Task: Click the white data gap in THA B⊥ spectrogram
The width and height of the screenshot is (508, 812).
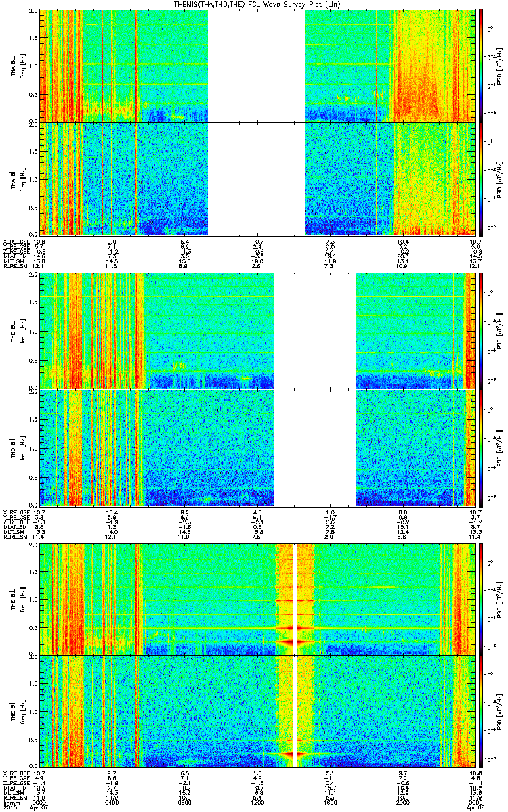Action: (256, 65)
